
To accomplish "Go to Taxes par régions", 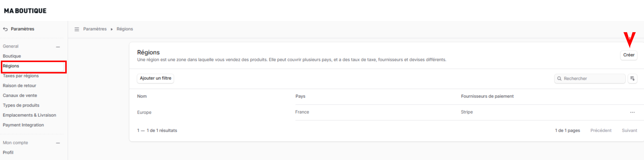I will click(21, 76).
